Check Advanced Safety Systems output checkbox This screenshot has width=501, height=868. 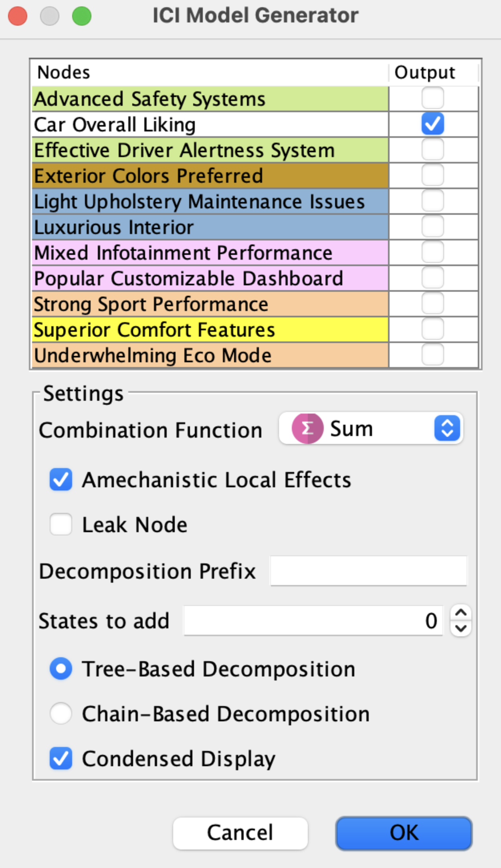(x=433, y=98)
